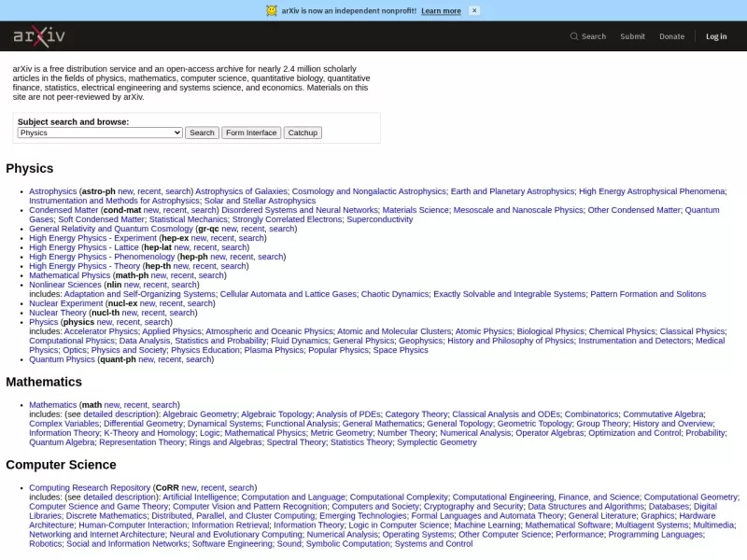Open Systems and Control category
The width and height of the screenshot is (747, 560).
click(x=433, y=544)
